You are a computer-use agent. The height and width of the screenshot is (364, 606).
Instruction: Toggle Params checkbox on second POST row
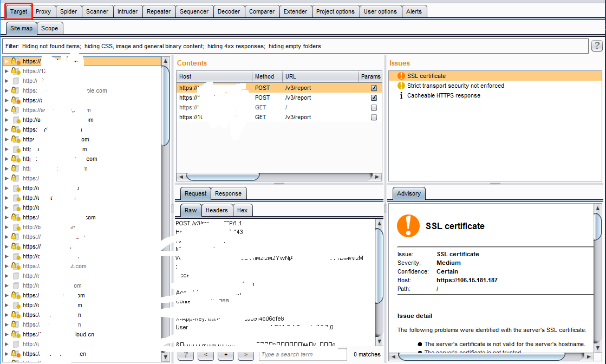click(x=374, y=98)
